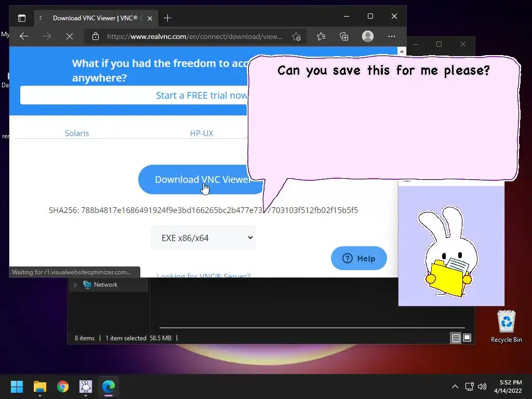Viewport: 532px width, 399px height.
Task: Click the File Explorer horizontal scrollbar
Action: click(312, 328)
